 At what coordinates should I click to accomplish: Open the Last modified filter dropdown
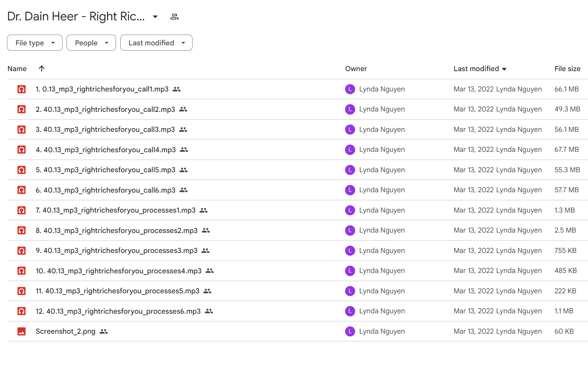tap(156, 43)
